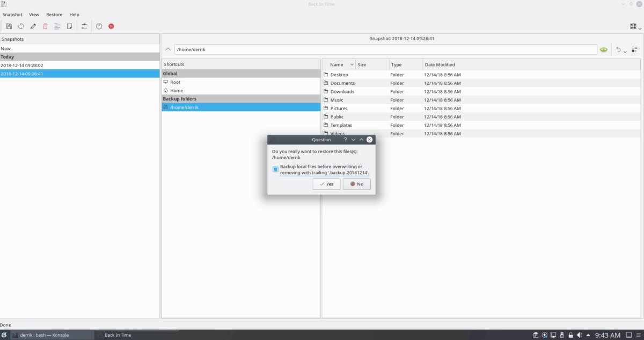Open the View Snapshot Log icon
This screenshot has width=644, height=340.
[x=57, y=26]
